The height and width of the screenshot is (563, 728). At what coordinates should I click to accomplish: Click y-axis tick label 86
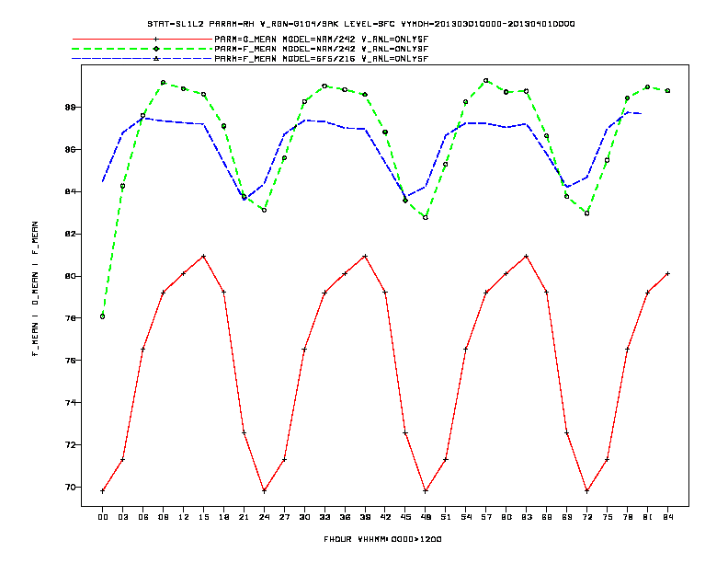coord(70,150)
